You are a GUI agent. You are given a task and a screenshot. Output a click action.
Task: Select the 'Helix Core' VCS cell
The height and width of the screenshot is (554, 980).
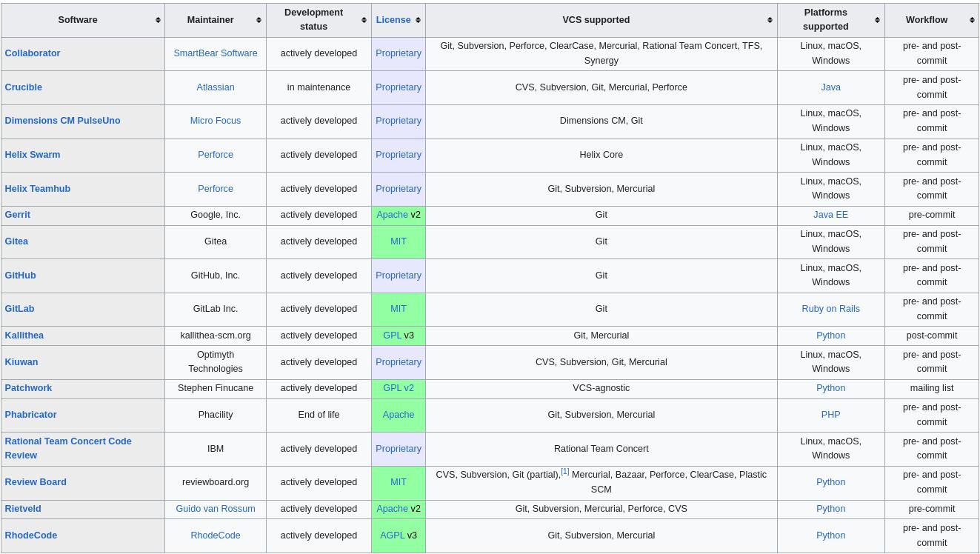click(x=601, y=155)
